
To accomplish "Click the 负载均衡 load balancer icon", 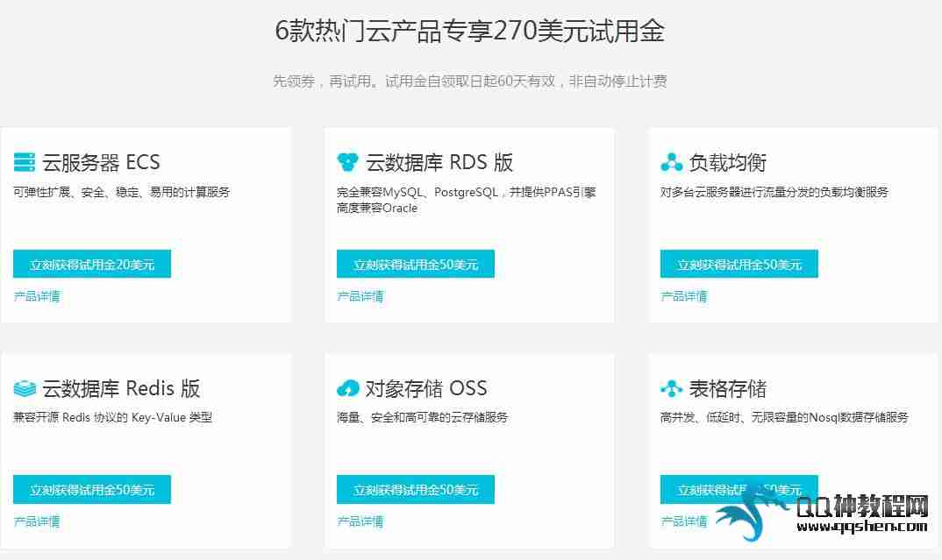I will [x=671, y=162].
